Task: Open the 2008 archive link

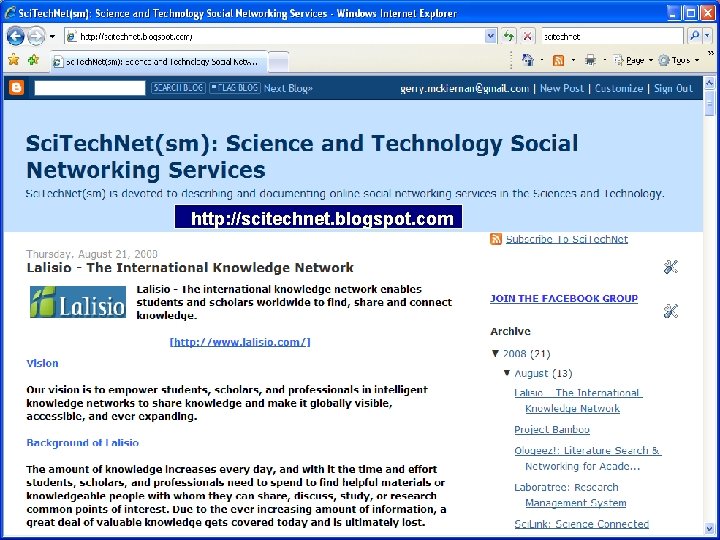Action: click(x=514, y=354)
